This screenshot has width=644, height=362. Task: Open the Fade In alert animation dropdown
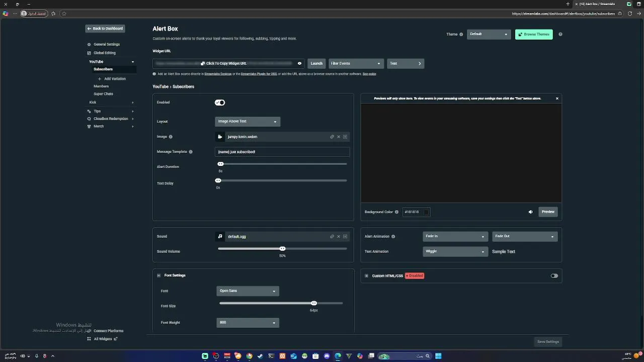[x=455, y=236]
